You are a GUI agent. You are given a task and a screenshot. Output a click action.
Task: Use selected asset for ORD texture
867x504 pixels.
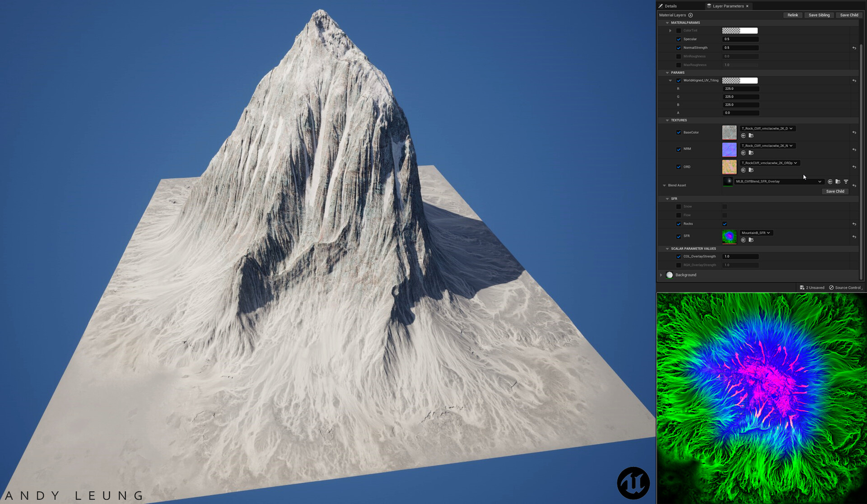(x=743, y=170)
